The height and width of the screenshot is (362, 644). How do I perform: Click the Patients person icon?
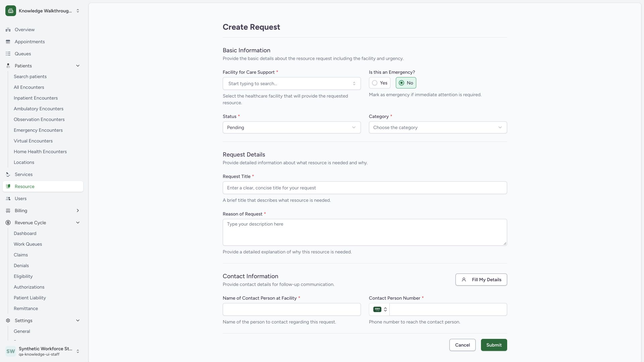tap(8, 66)
